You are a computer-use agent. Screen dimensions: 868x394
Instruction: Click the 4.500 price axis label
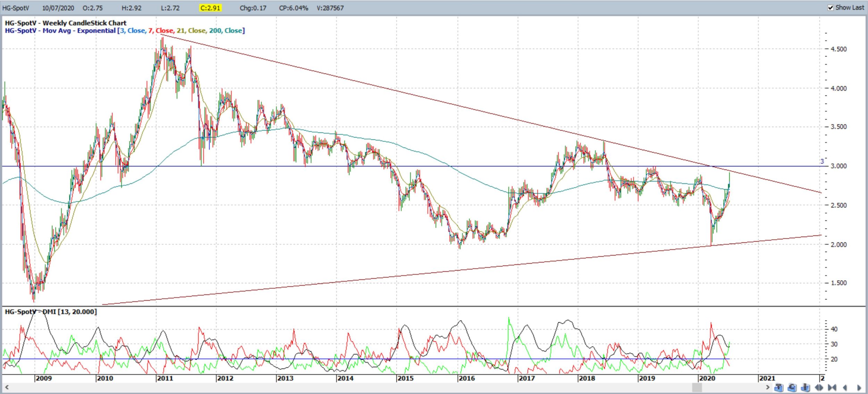click(x=838, y=49)
